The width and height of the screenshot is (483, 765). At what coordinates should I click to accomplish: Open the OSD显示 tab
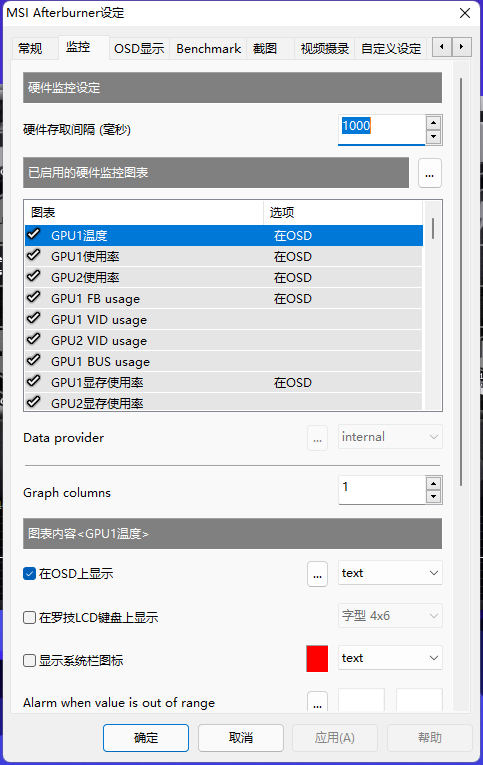[139, 49]
